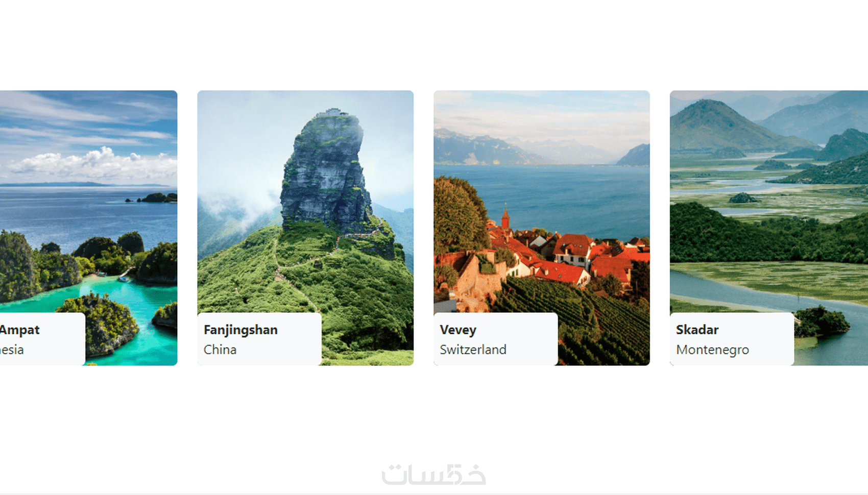Click the red church steeple in Vevey photo
Screen dimensions: 868x495
pos(505,218)
